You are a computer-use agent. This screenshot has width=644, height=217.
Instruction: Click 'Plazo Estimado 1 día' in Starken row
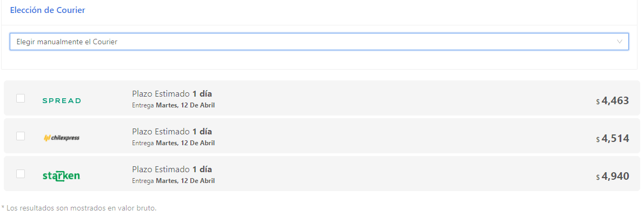pos(172,169)
